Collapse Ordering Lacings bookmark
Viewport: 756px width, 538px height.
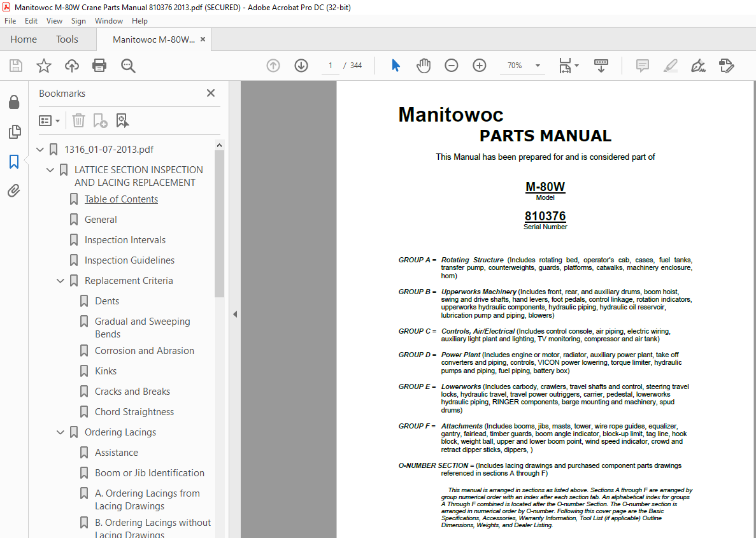pos(61,432)
